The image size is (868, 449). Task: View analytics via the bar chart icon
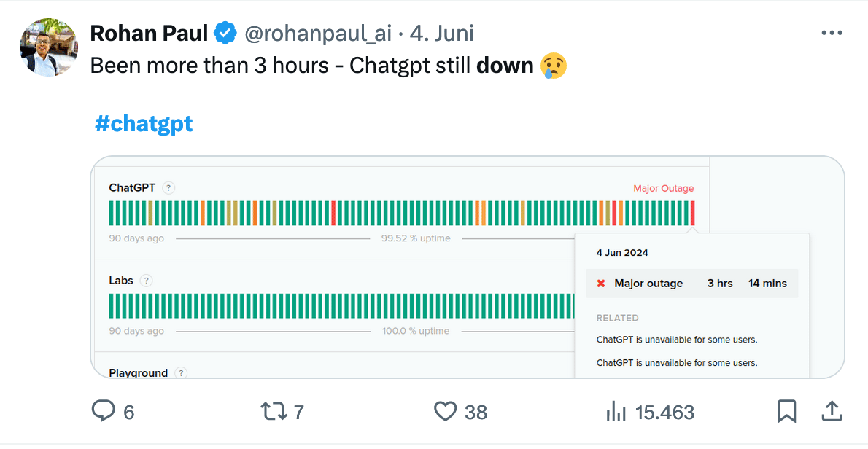[616, 412]
